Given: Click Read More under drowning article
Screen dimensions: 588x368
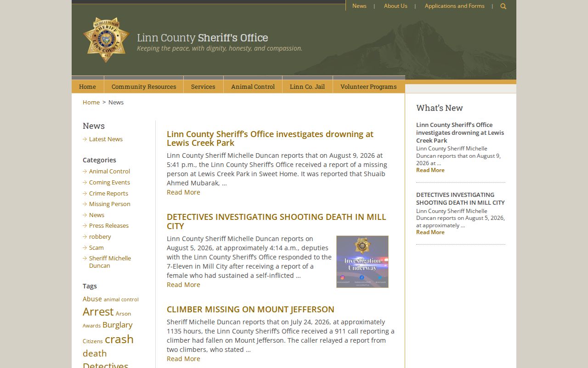Looking at the screenshot, I should [183, 192].
